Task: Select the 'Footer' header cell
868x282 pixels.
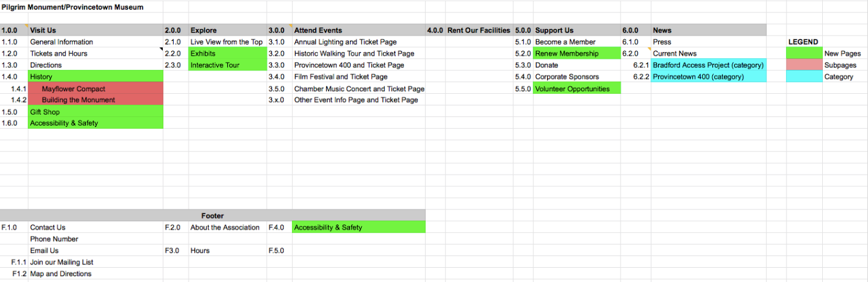Action: 212,216
